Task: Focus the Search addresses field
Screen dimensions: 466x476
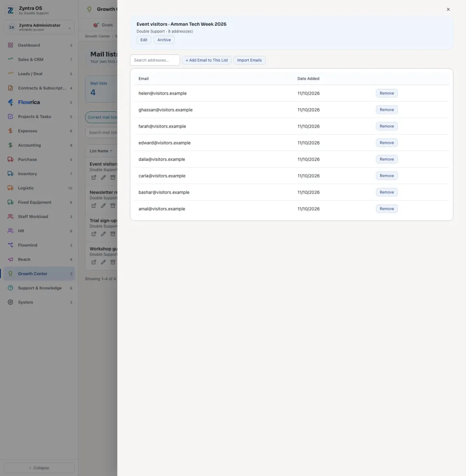Action: (x=155, y=60)
